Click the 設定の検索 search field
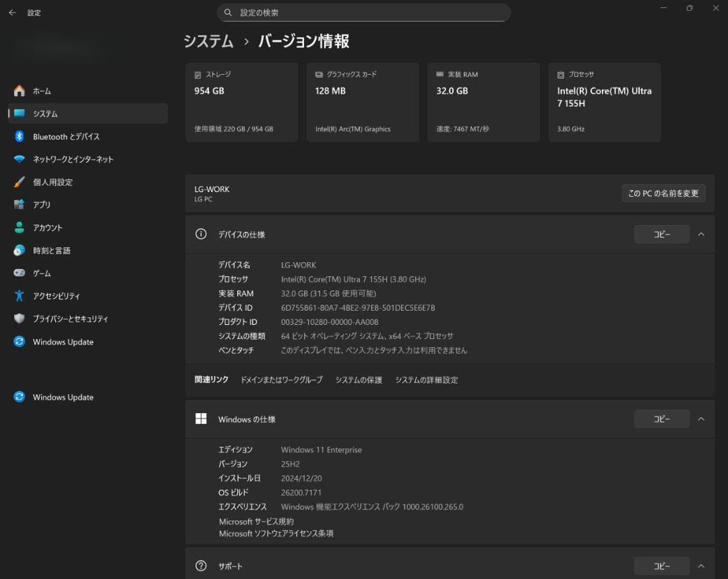This screenshot has height=579, width=728. (x=364, y=12)
